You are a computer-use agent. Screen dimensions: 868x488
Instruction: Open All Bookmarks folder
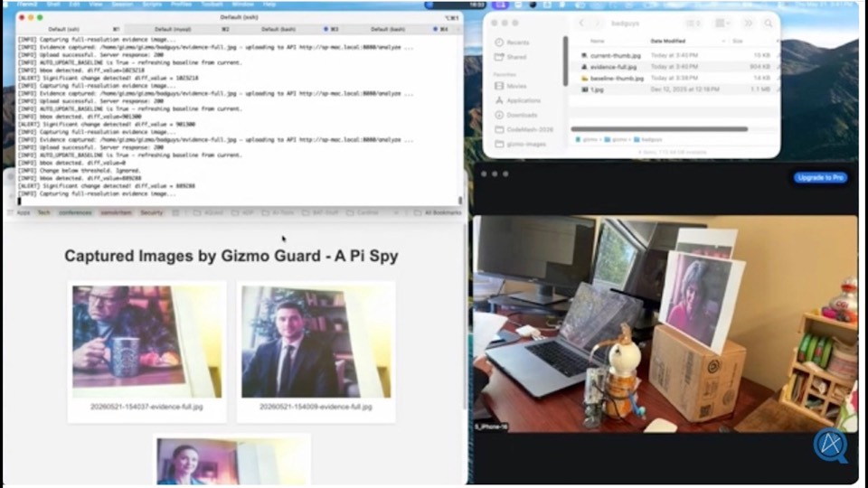tap(438, 212)
